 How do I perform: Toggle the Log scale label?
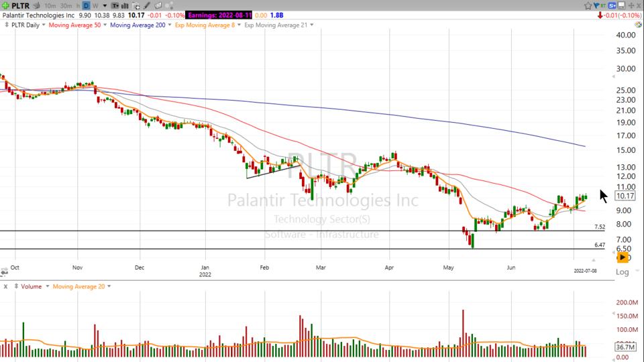pos(622,271)
